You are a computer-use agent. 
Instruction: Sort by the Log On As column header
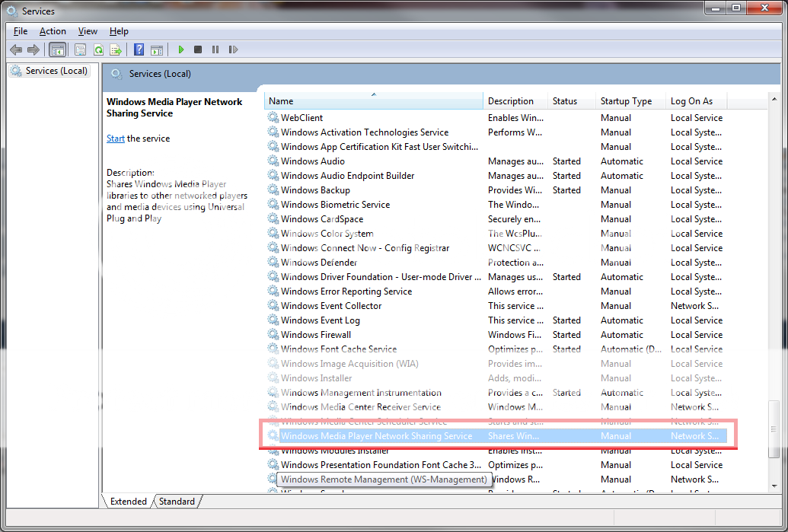point(696,101)
